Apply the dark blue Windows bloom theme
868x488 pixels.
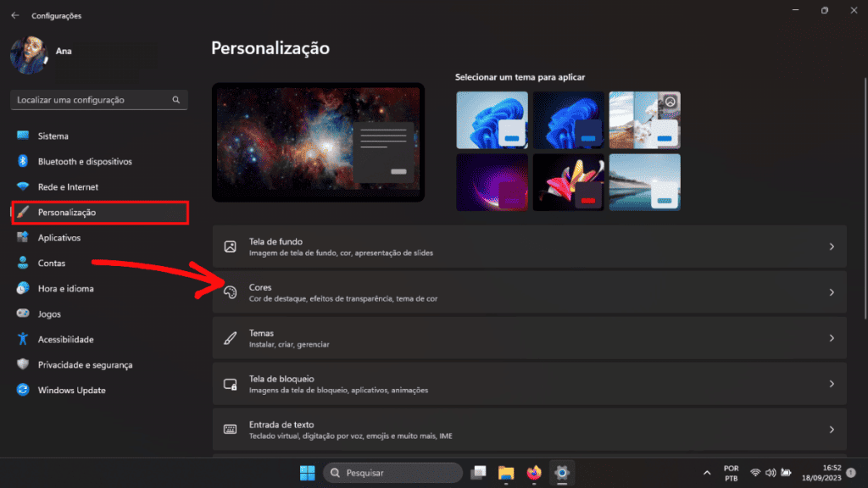[569, 120]
